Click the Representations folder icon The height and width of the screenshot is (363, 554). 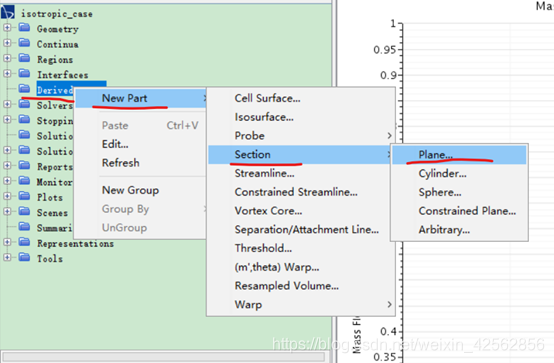tap(24, 242)
